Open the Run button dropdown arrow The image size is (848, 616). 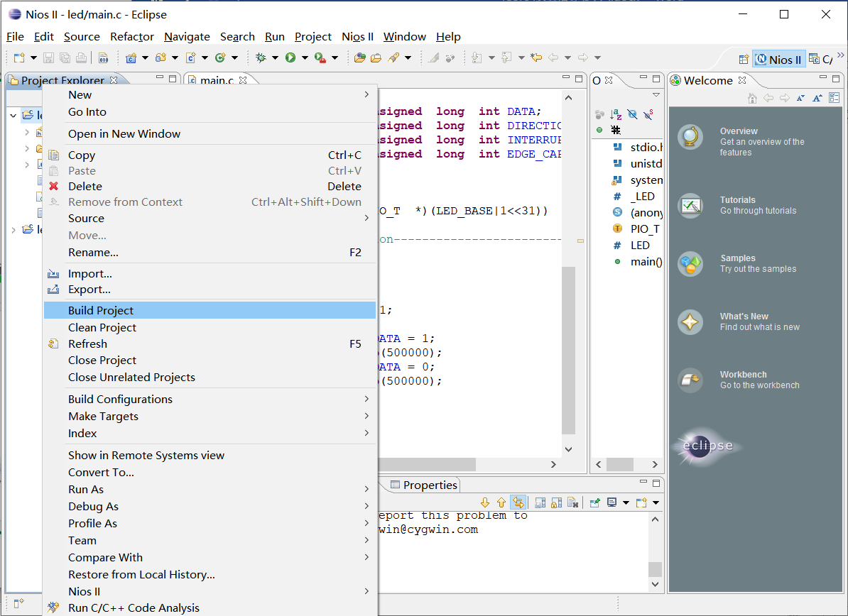point(305,57)
